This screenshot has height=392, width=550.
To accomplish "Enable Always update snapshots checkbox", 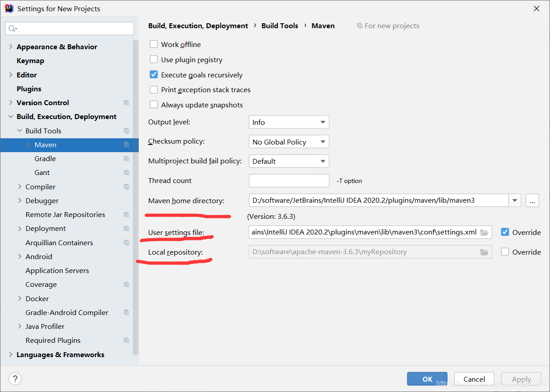I will [154, 105].
